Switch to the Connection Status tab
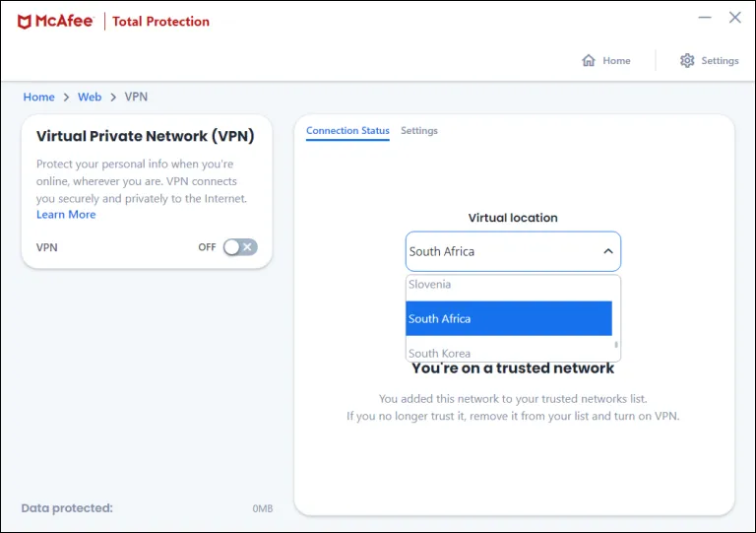Viewport: 756px width, 533px height. [347, 131]
